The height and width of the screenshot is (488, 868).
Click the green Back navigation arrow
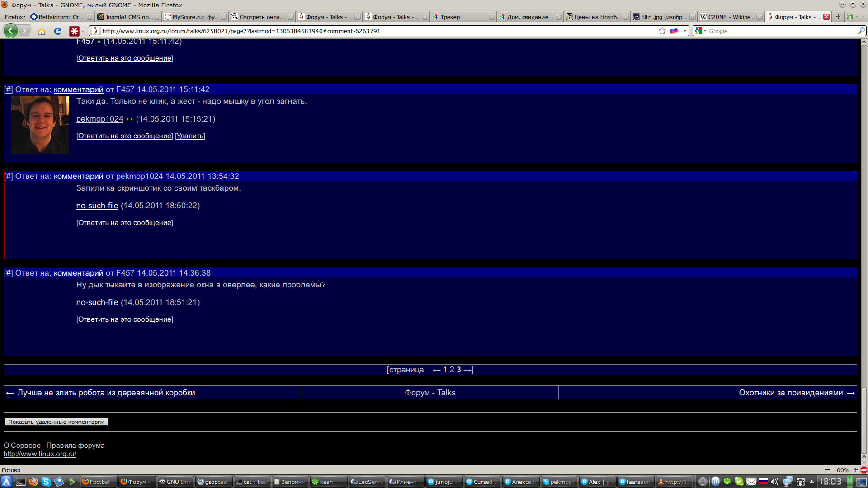(x=11, y=31)
